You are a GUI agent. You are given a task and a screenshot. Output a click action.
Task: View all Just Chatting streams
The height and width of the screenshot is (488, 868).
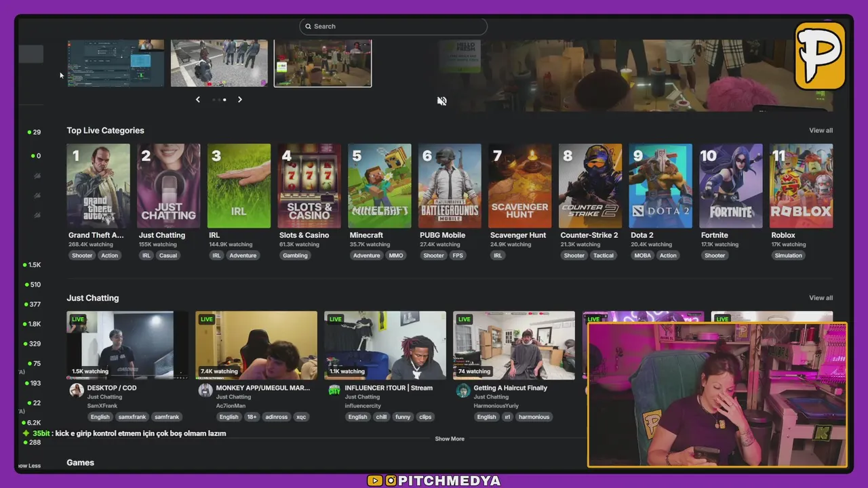tap(821, 298)
